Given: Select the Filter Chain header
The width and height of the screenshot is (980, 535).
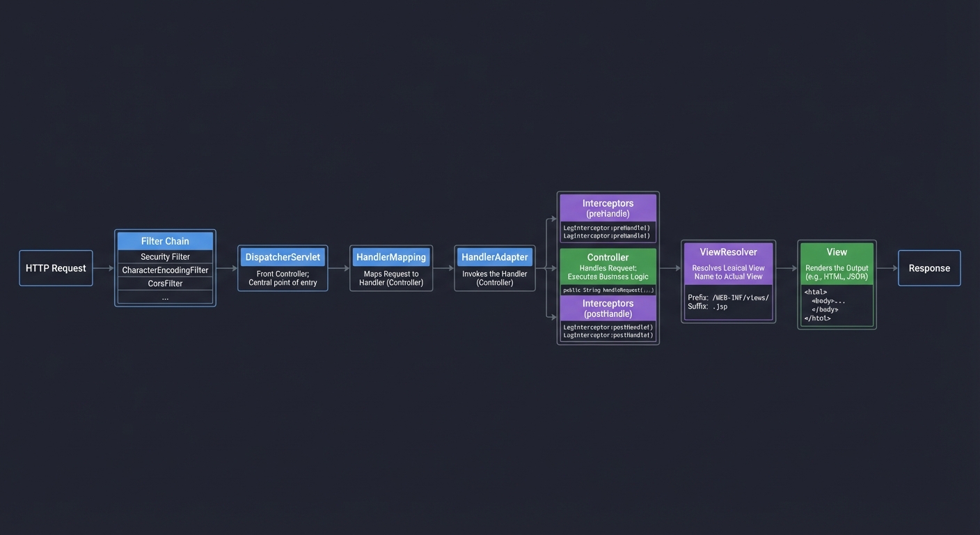Looking at the screenshot, I should 165,240.
